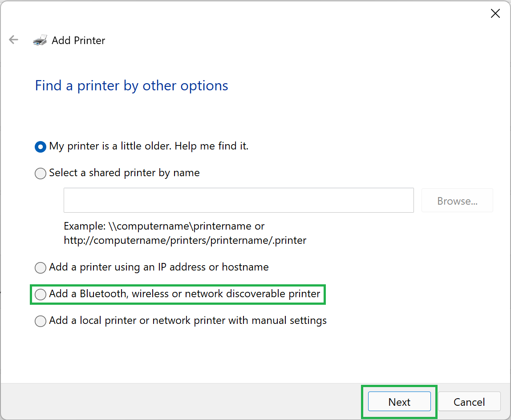Click the example path text below the field
Image resolution: width=511 pixels, height=420 pixels.
pos(185,233)
